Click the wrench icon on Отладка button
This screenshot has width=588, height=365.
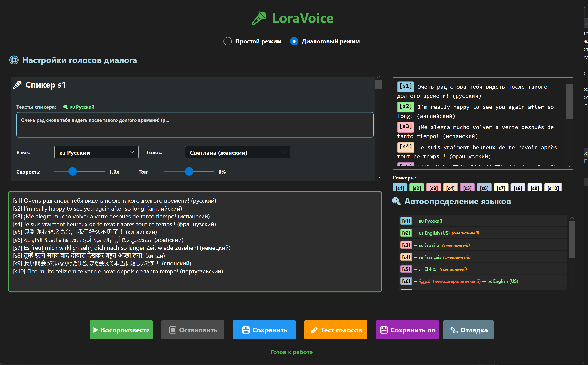coord(454,330)
